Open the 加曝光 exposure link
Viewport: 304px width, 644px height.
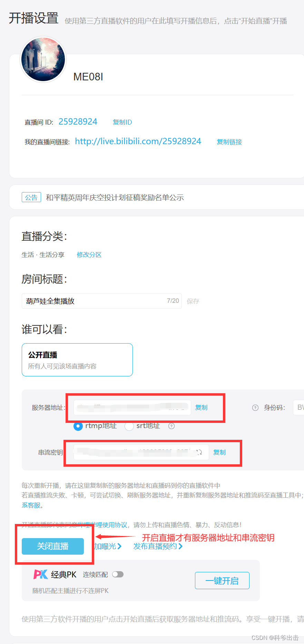[x=108, y=546]
